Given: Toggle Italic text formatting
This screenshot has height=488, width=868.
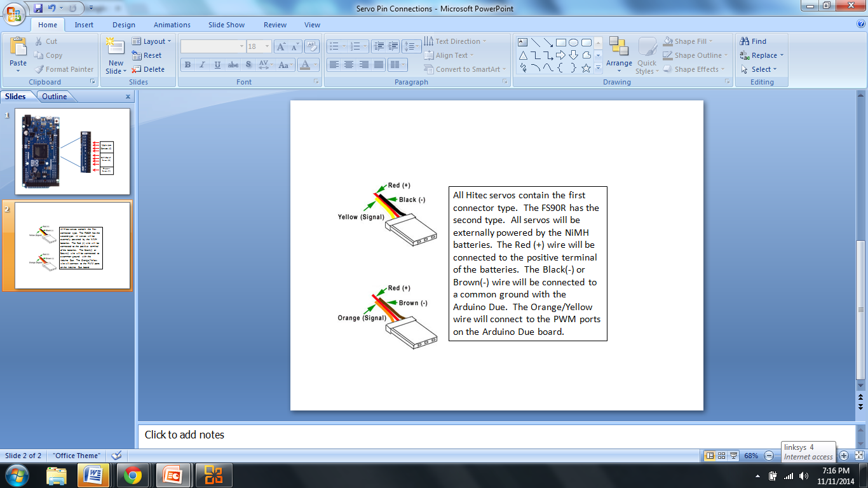Looking at the screenshot, I should 203,65.
